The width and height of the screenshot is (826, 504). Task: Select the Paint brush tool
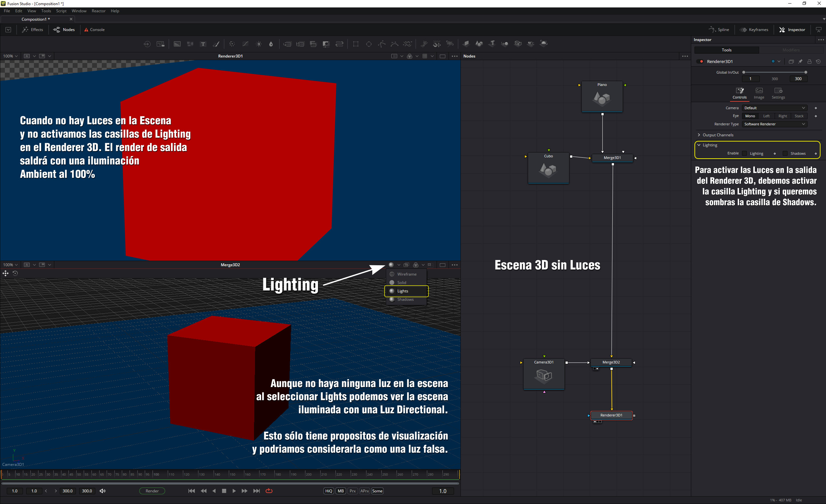pyautogui.click(x=217, y=44)
